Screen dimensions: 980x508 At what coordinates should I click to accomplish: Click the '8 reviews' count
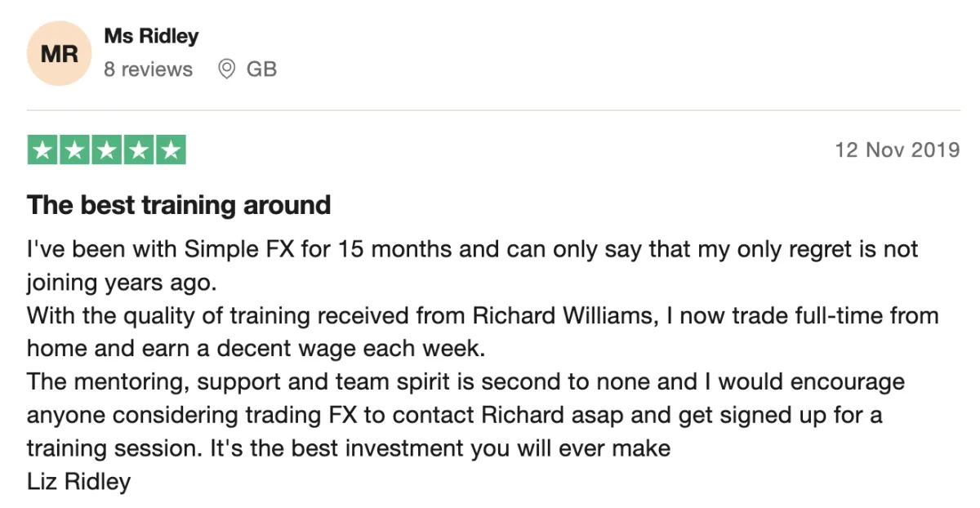(x=149, y=69)
